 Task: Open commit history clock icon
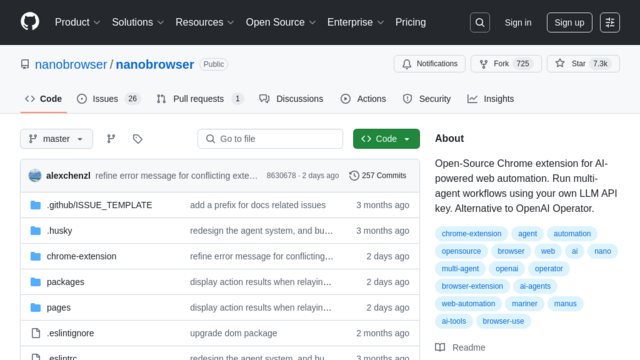354,176
